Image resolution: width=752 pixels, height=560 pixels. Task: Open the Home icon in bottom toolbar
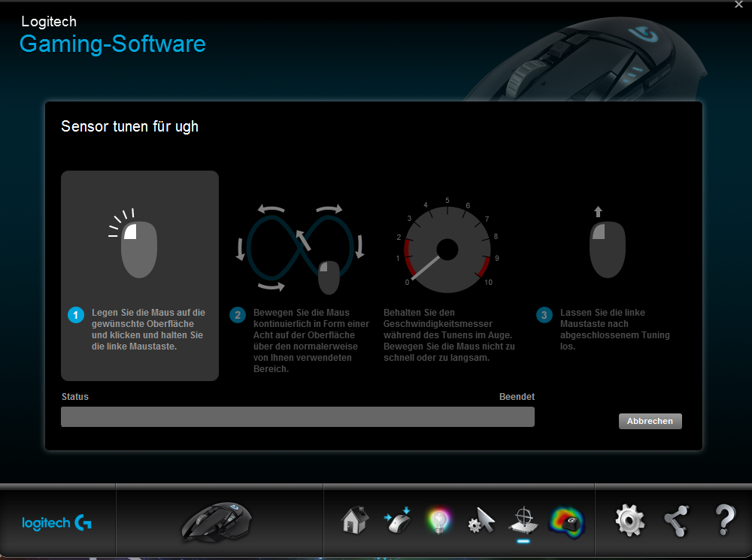[x=355, y=520]
